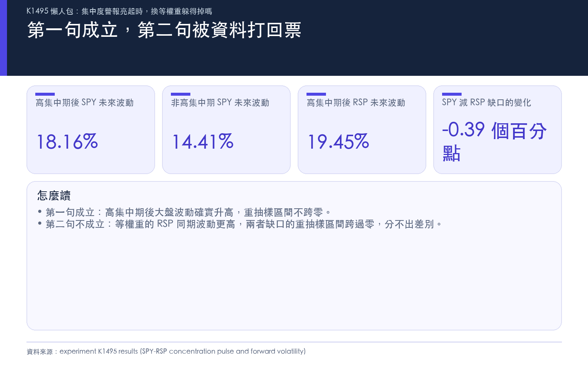
Task: Select the value 18.16%
Action: coord(67,142)
